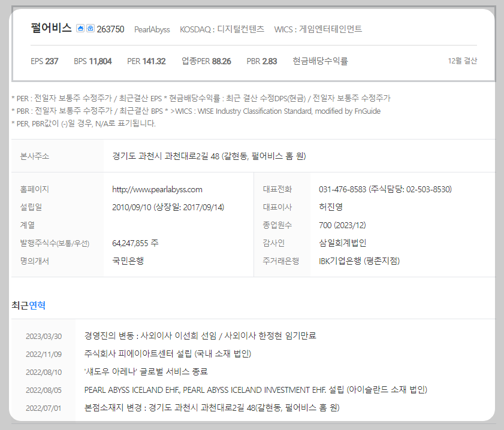Open the homepage link www.pearlabyss.com
504x430 pixels.
[157, 189]
